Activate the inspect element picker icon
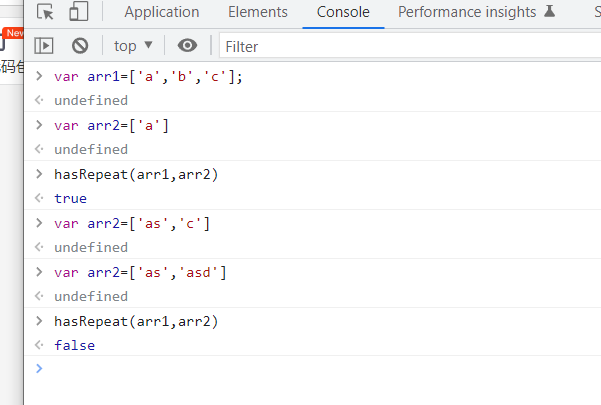The width and height of the screenshot is (601, 405). [46, 13]
